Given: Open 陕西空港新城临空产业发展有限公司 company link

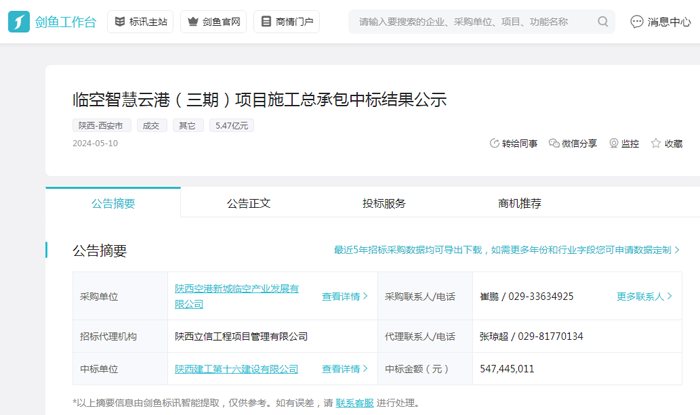Looking at the screenshot, I should coord(237,296).
